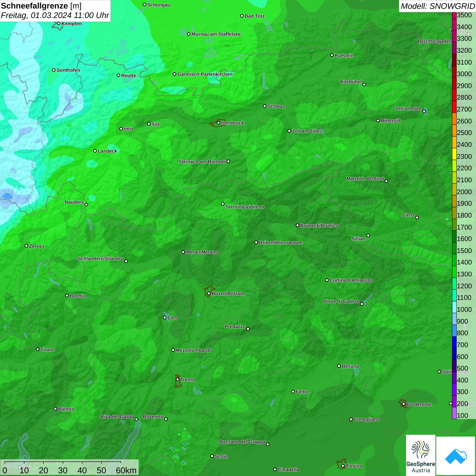
Task: Click the Mezzolombardo label
Action: click(194, 350)
